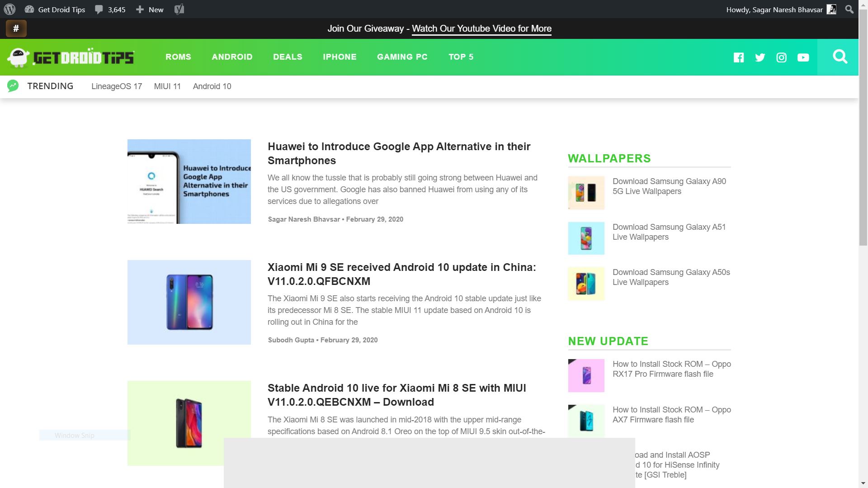Open Xiaomi Mi 8 SE thumbnail
Screen dimensions: 868x488
[189, 423]
